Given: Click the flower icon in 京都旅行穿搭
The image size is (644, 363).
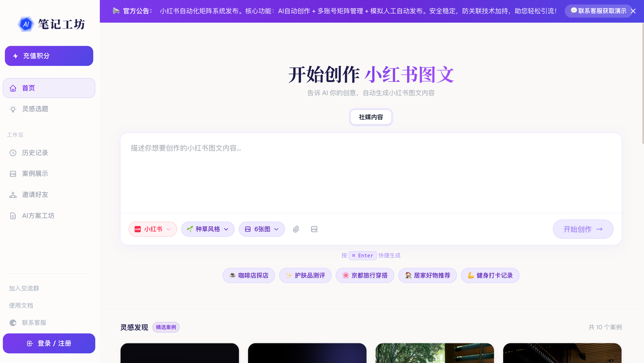Looking at the screenshot, I should tap(345, 275).
